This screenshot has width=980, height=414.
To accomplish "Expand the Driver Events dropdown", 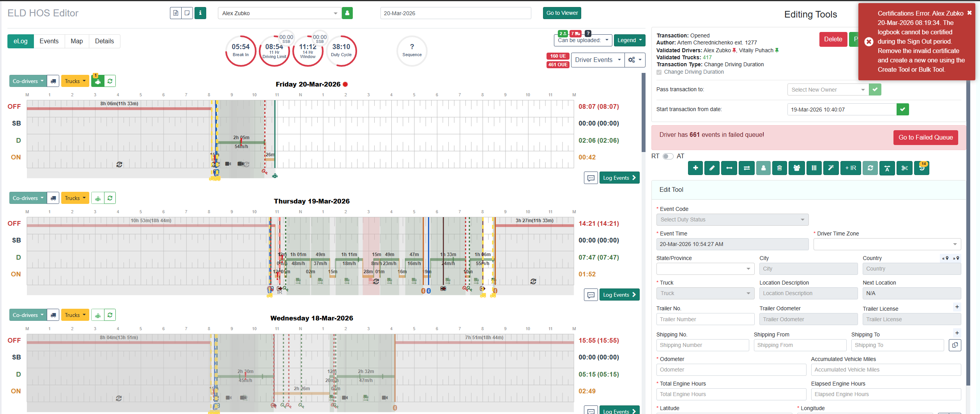I will pyautogui.click(x=598, y=60).
